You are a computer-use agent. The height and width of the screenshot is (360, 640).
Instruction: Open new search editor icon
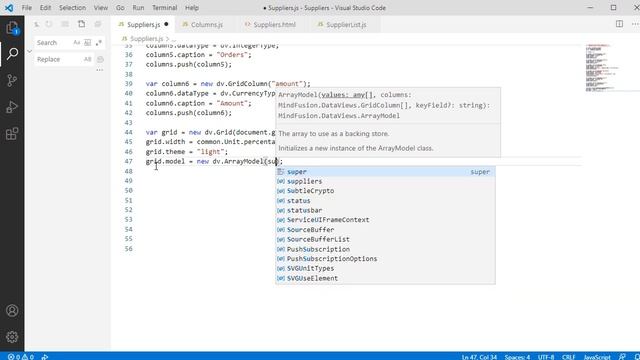tap(82, 24)
